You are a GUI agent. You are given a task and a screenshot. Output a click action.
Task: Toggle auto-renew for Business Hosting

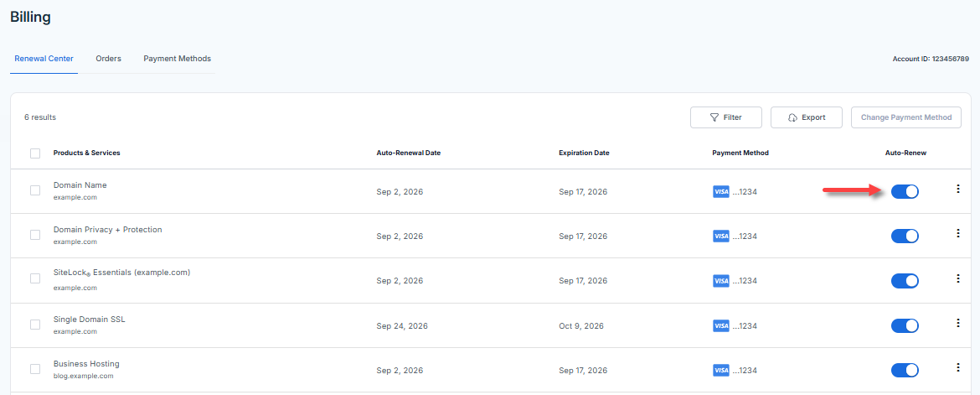[x=905, y=371]
